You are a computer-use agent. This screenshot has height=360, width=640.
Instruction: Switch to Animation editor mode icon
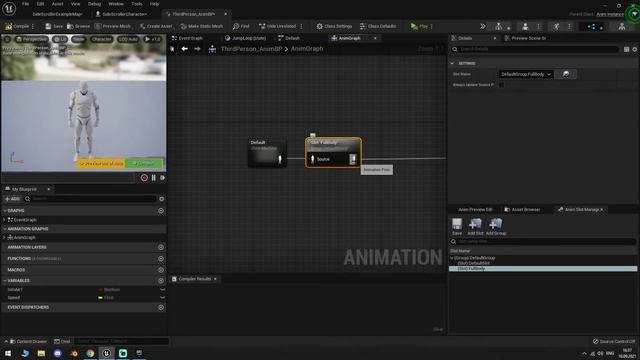click(556, 27)
